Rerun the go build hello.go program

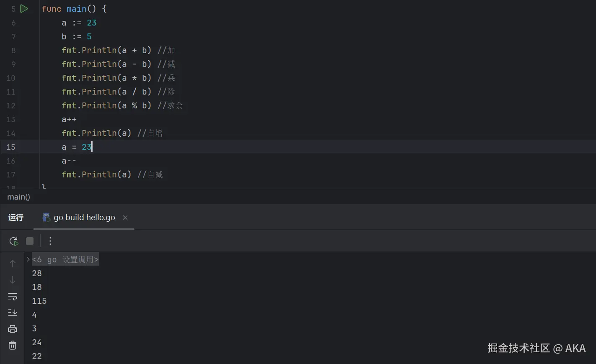pyautogui.click(x=14, y=241)
